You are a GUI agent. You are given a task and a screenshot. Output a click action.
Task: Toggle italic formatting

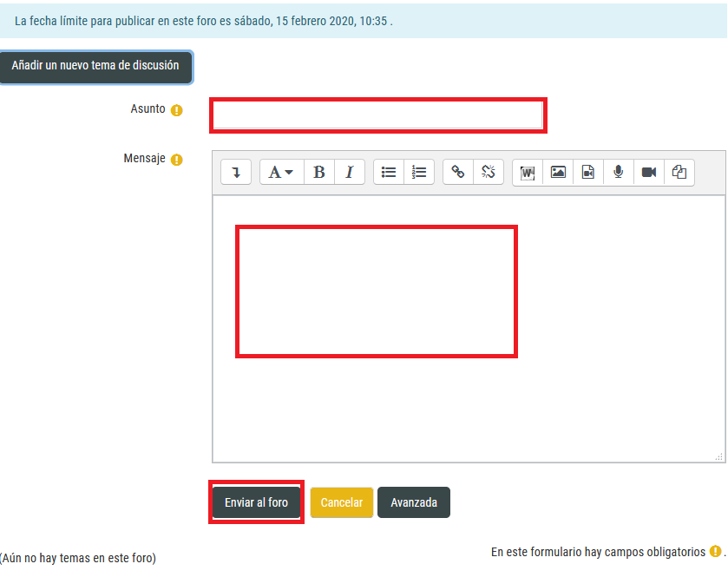pyautogui.click(x=350, y=172)
